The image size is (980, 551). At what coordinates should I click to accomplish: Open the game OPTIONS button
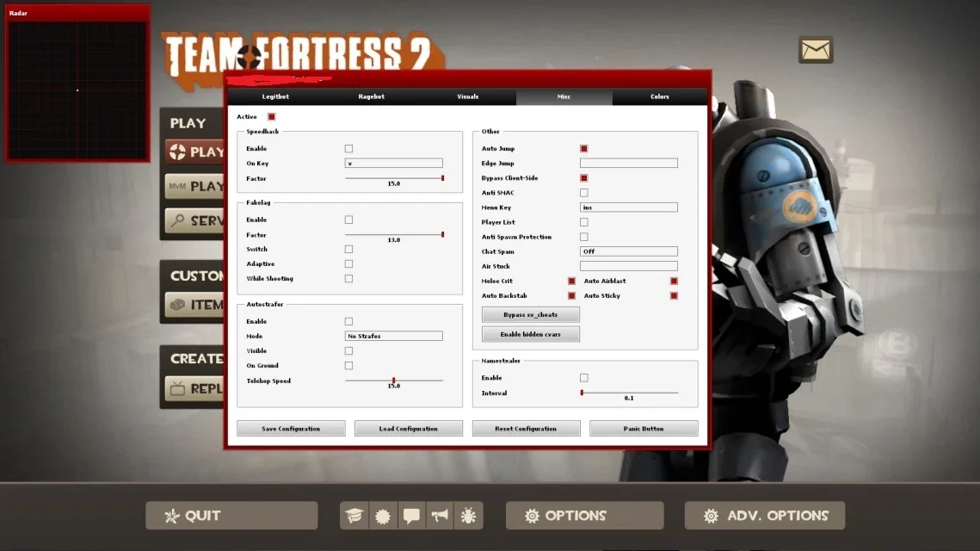point(584,516)
